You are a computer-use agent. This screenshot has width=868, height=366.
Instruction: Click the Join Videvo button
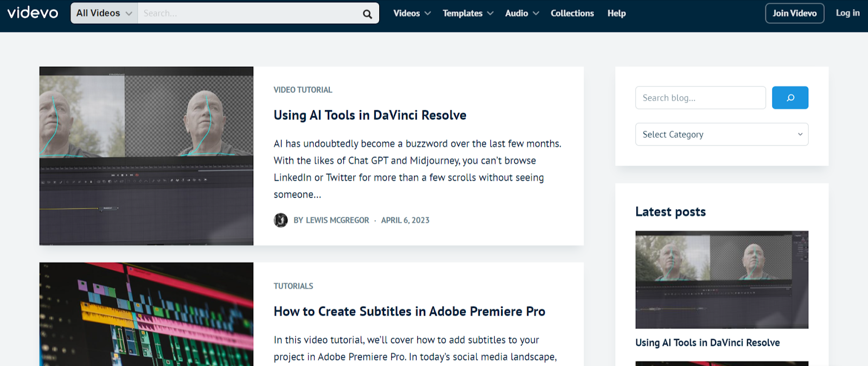tap(794, 13)
